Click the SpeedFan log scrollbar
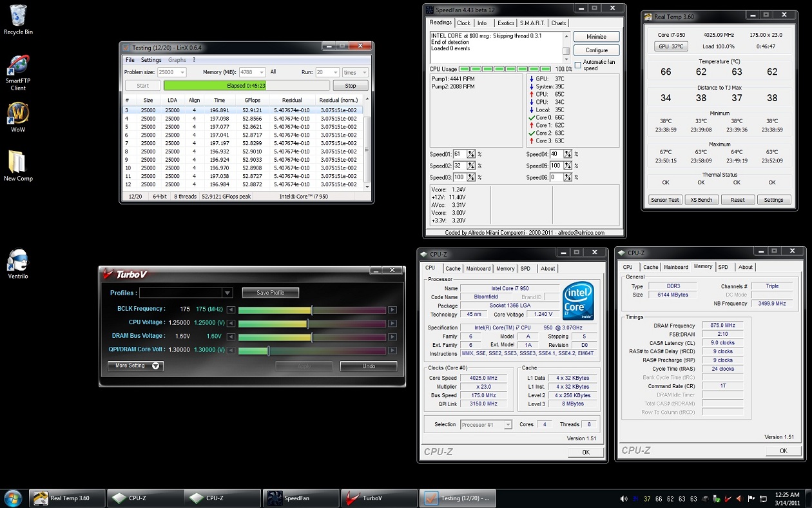The image size is (812, 508). [x=566, y=46]
